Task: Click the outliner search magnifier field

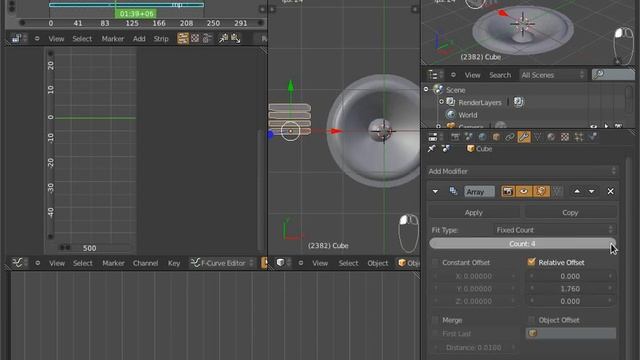Action: point(613,75)
